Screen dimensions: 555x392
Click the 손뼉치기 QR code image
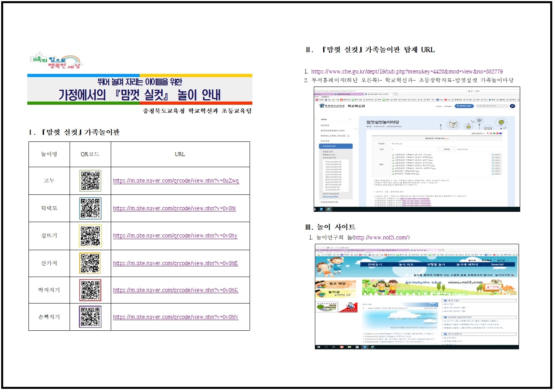tap(90, 317)
